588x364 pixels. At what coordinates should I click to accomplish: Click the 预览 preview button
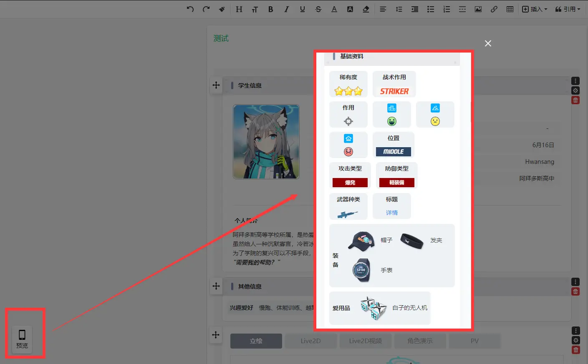(22, 339)
